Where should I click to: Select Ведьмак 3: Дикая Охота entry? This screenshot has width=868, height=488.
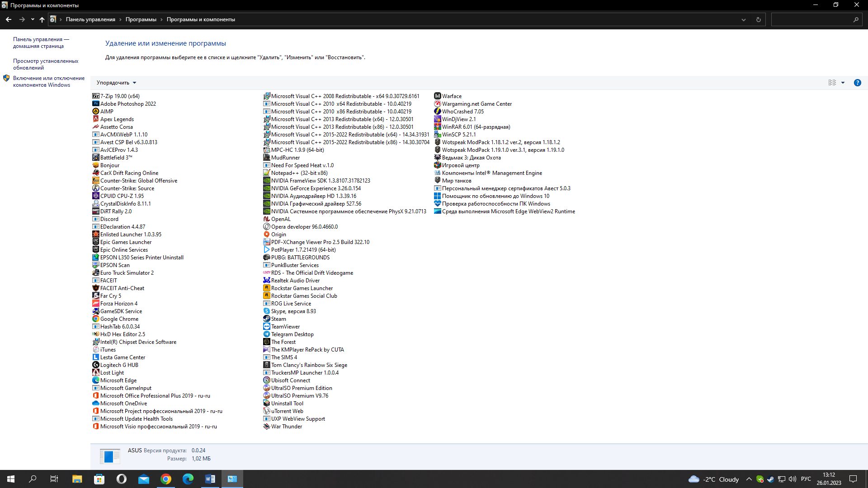[x=467, y=158]
